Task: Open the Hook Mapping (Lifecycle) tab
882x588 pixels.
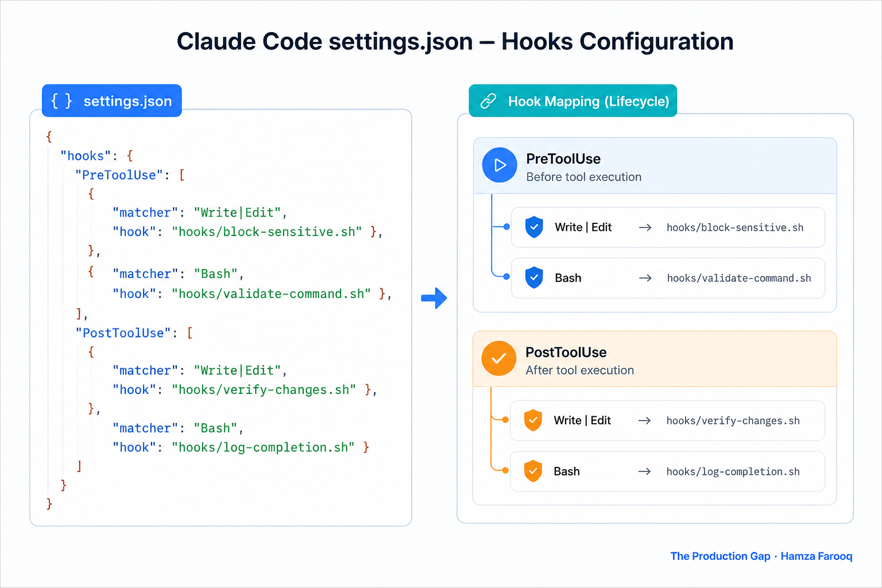Action: point(573,101)
